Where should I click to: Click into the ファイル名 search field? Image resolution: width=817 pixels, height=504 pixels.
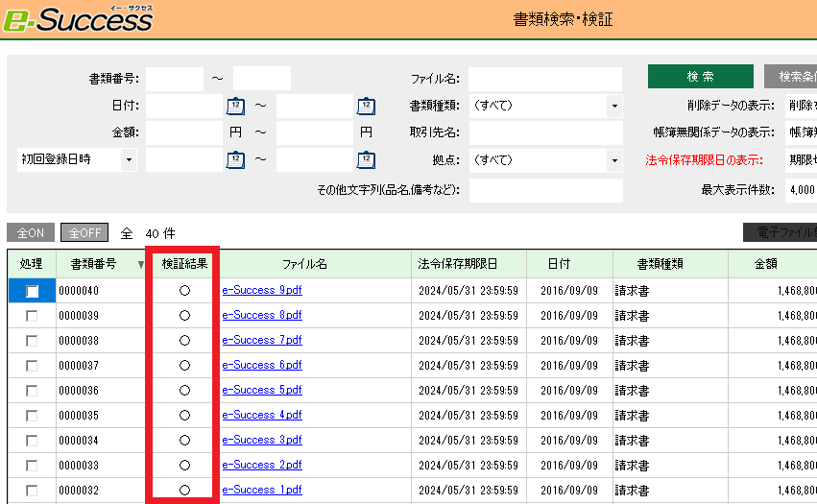(544, 79)
